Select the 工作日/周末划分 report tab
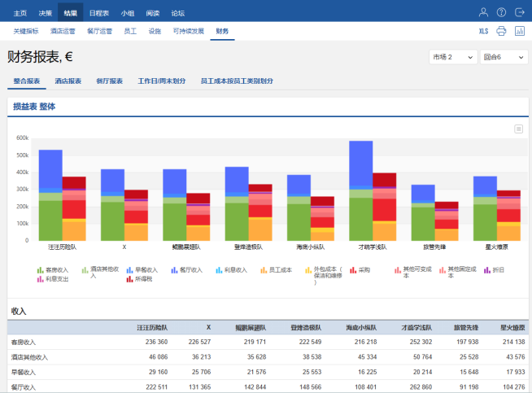The image size is (532, 393). [162, 81]
